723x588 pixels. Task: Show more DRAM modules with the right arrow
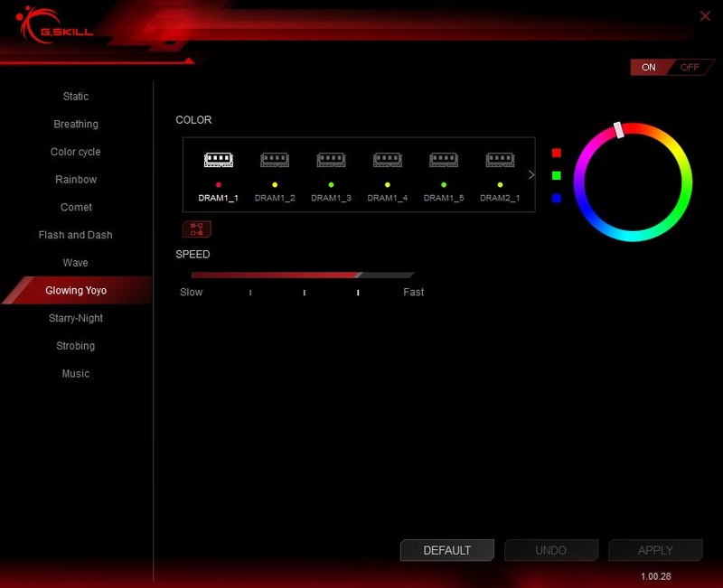point(531,174)
